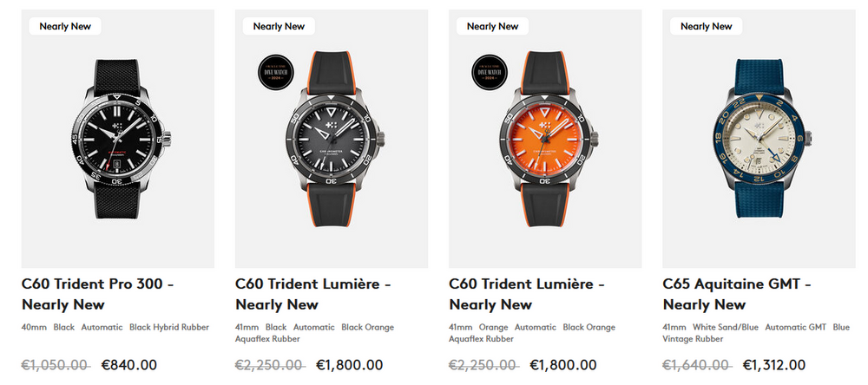Viewport: 868px width, 385px height.
Task: Click the Nearly New tag on Trident Pro 300
Action: (65, 26)
